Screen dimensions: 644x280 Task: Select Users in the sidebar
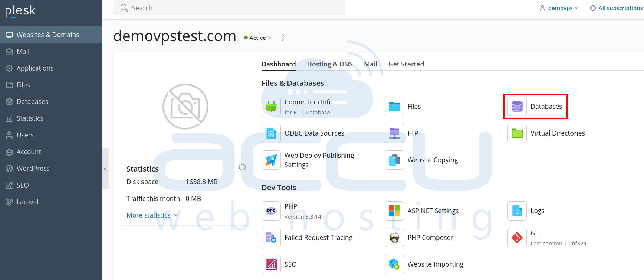point(51,135)
